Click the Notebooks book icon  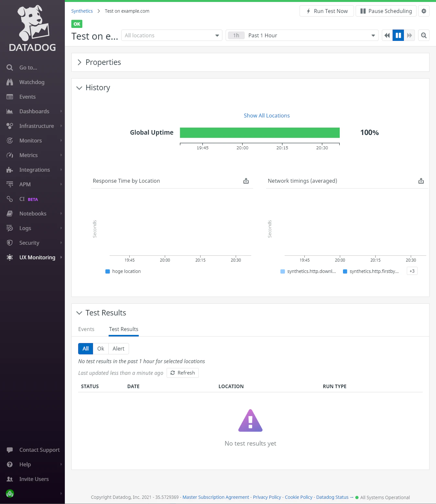10,214
